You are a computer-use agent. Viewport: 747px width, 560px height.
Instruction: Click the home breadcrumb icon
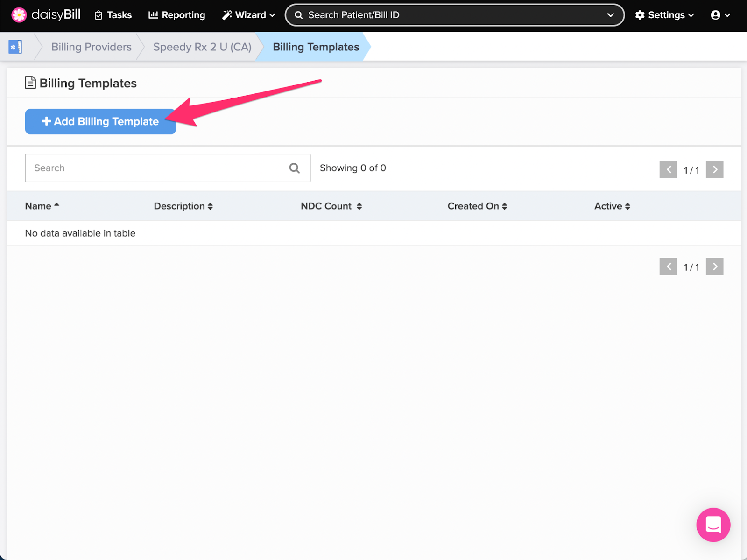tap(15, 47)
